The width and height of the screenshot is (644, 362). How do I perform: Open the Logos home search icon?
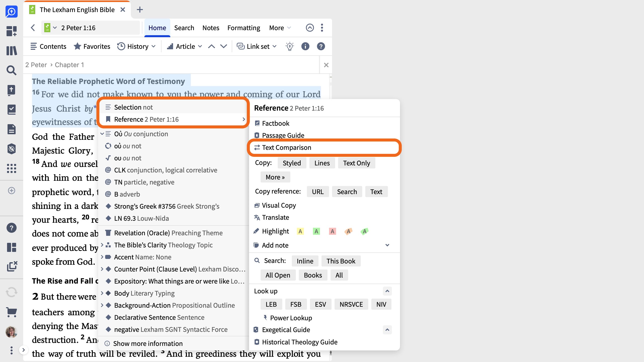12,12
